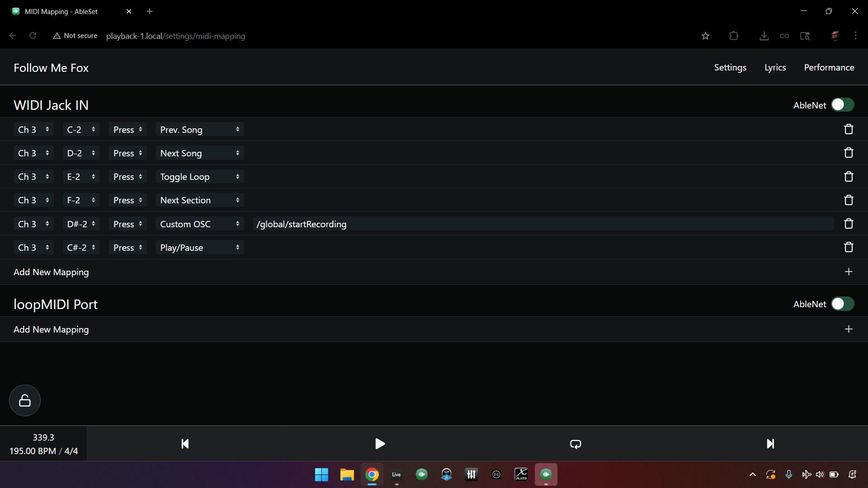Jump to previous song in transport bar

coord(185,444)
